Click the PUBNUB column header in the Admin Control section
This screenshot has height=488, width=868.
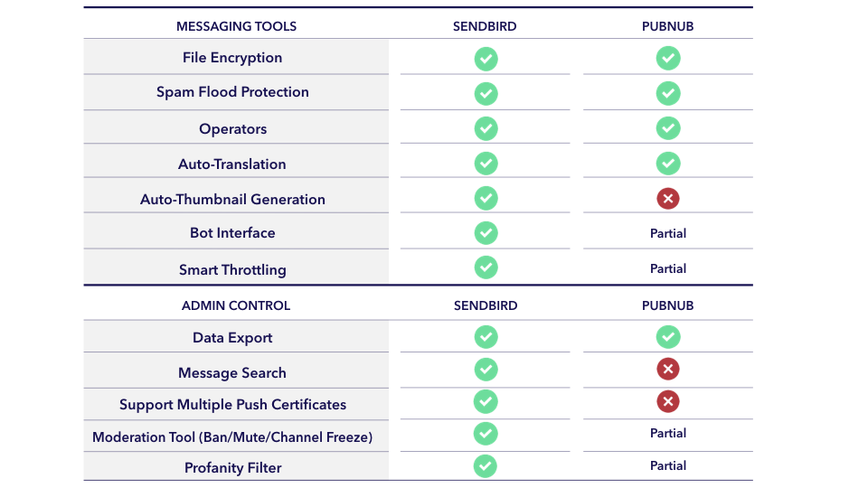[667, 306]
